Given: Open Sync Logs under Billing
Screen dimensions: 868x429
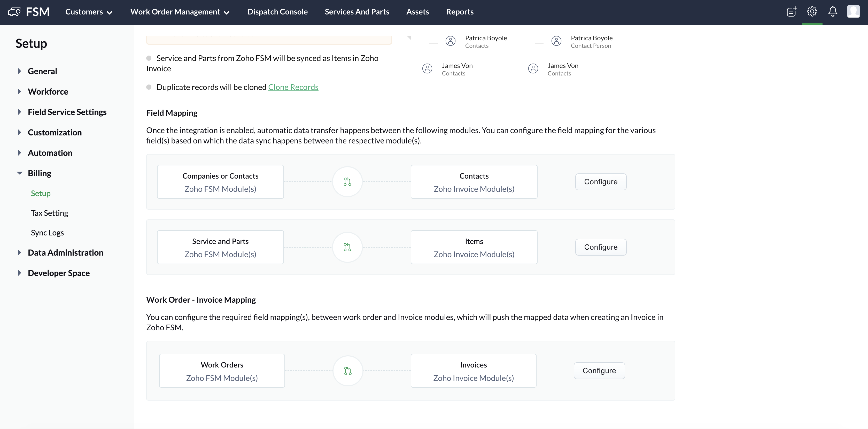Looking at the screenshot, I should coord(47,233).
